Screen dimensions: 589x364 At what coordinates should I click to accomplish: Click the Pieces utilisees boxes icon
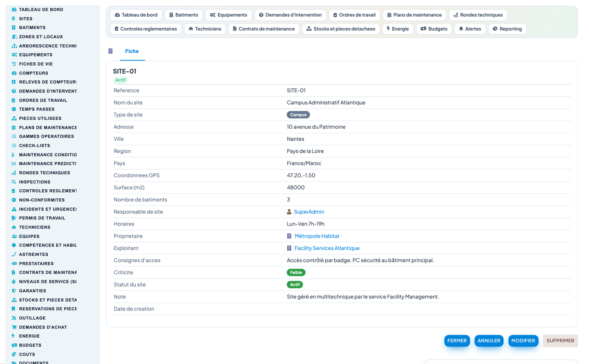(14, 118)
